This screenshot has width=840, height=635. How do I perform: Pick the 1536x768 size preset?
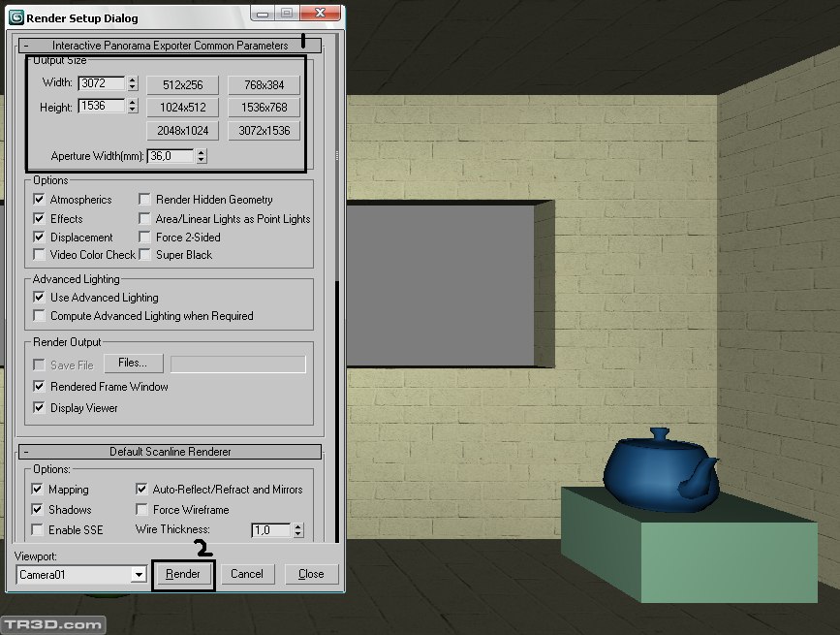[x=264, y=108]
